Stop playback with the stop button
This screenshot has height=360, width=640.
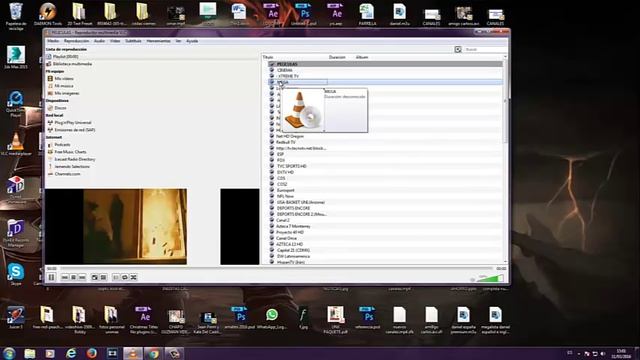tap(73, 278)
